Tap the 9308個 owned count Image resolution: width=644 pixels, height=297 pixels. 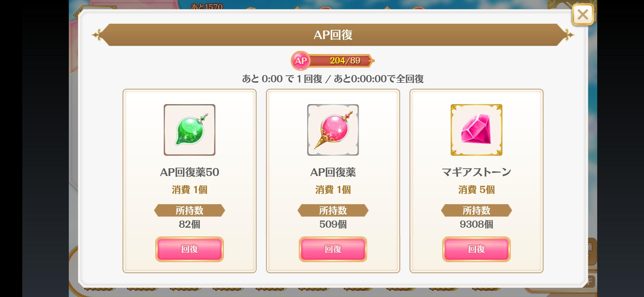[476, 224]
